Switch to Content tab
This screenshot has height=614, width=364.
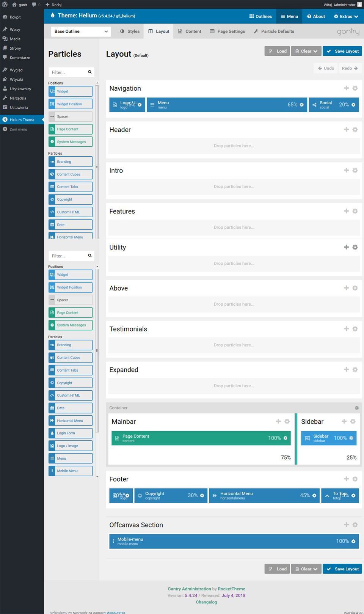tap(190, 31)
